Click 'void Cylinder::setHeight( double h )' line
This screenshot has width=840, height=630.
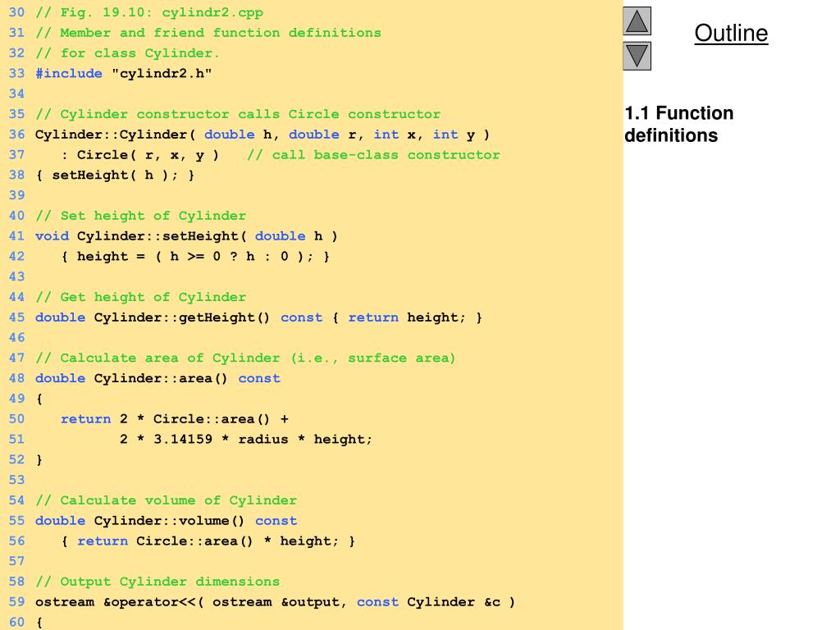pyautogui.click(x=186, y=236)
